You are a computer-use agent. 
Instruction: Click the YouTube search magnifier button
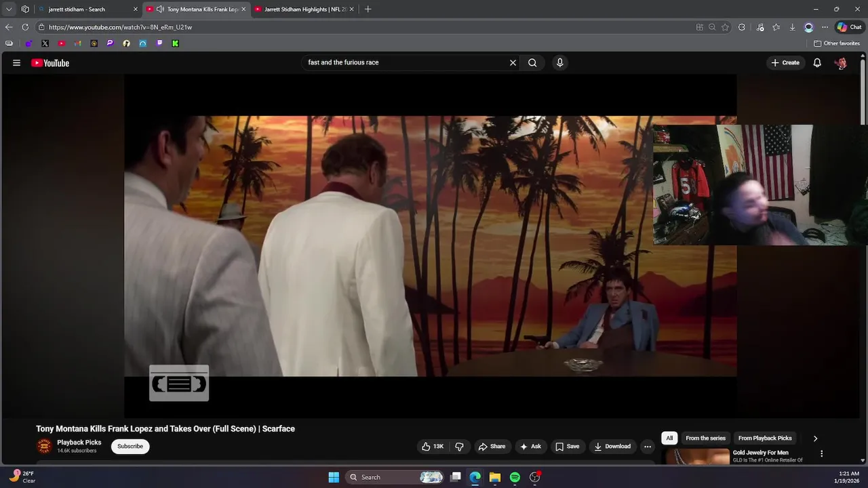(x=532, y=62)
